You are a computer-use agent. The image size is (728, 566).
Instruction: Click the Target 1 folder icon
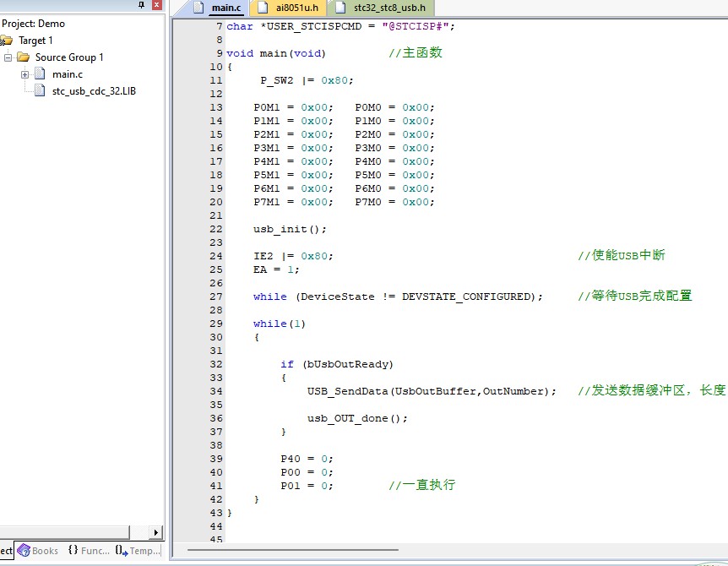7,41
